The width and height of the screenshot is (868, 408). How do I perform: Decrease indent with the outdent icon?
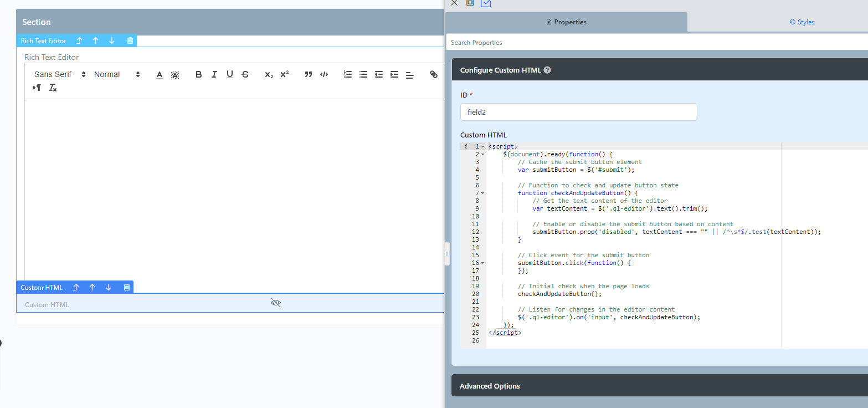379,74
